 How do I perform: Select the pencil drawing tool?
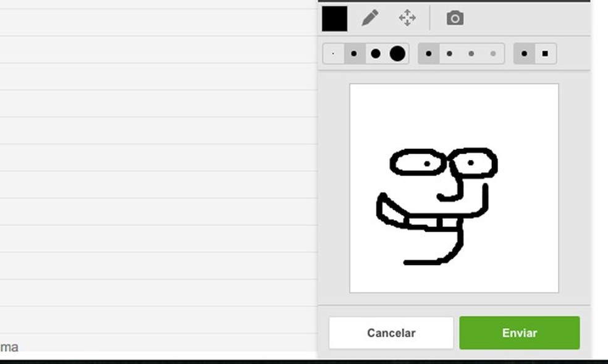[x=369, y=18]
